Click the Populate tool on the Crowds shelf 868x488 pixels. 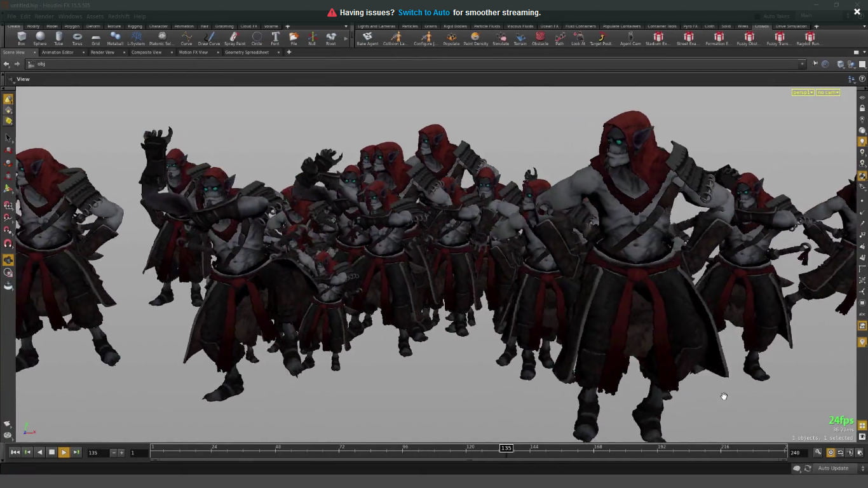coord(451,40)
